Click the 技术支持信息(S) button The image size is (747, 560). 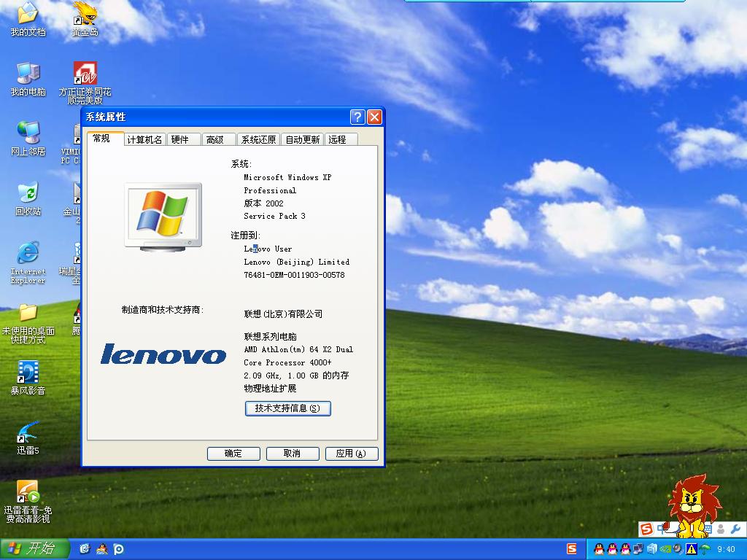[x=287, y=408]
